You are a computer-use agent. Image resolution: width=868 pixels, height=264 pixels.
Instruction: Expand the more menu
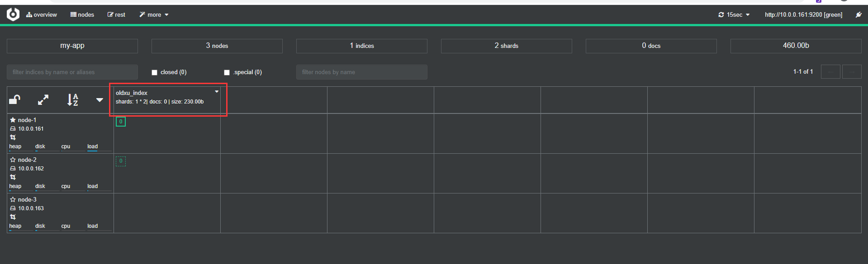[x=154, y=14]
